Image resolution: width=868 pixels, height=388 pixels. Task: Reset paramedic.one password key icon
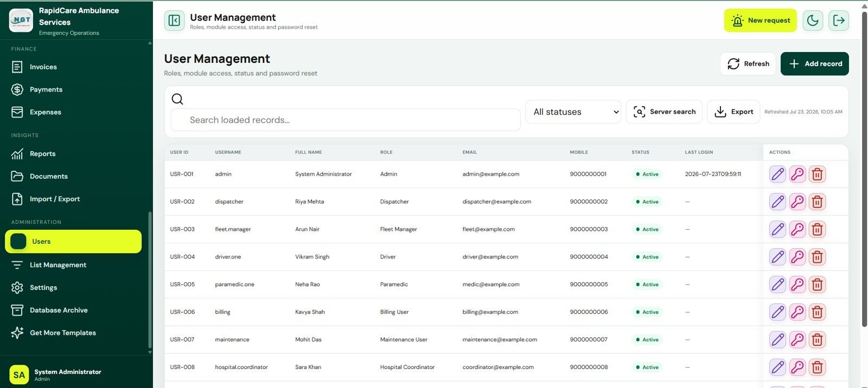[x=797, y=284]
